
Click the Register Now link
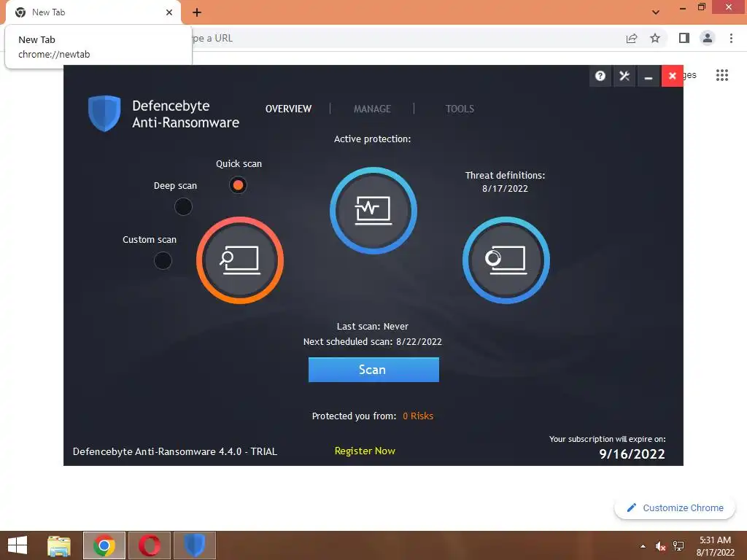tap(365, 451)
